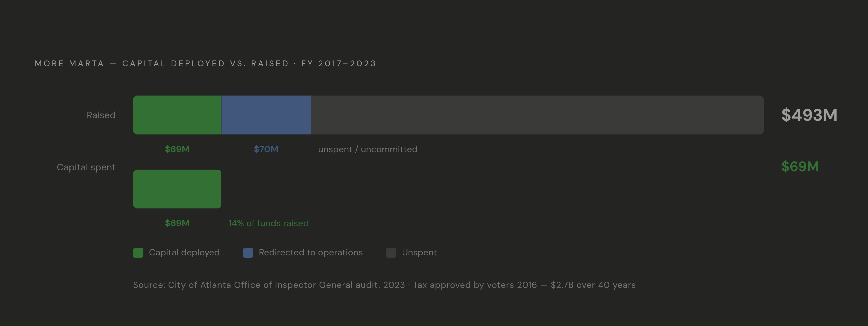Click the Capital deployed legend text
This screenshot has width=868, height=326.
[184, 253]
